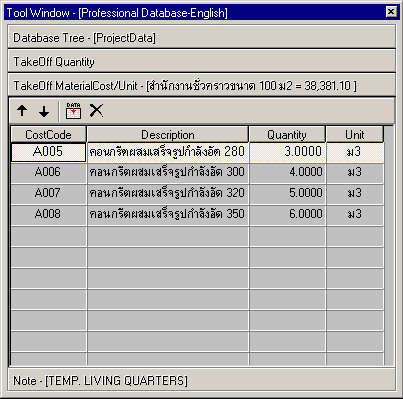This screenshot has width=403, height=399.
Task: Open the Database Tree - [ProjectData] panel
Action: coord(201,37)
